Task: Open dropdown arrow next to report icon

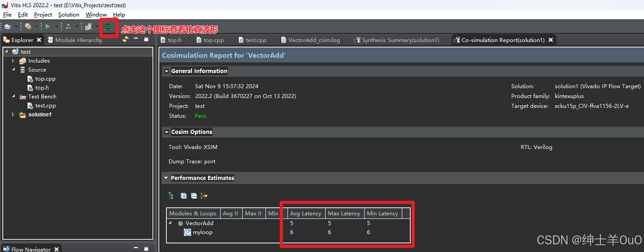Action: pos(97,27)
